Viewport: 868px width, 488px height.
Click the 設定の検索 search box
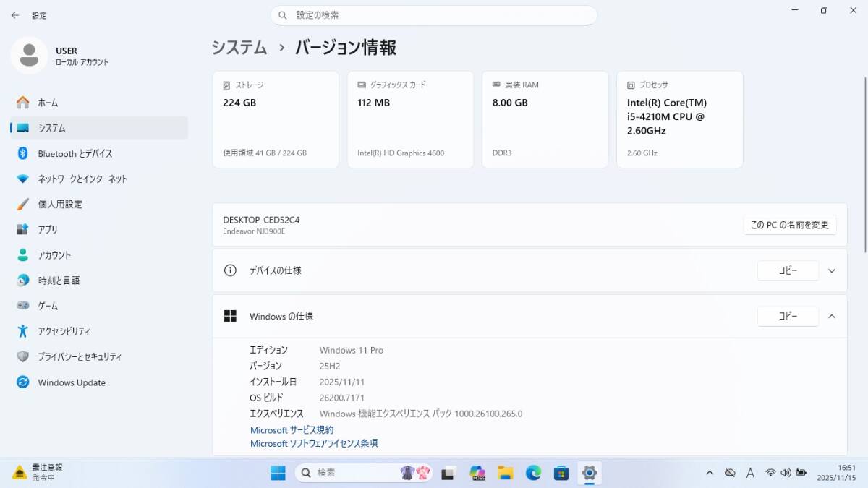point(434,15)
